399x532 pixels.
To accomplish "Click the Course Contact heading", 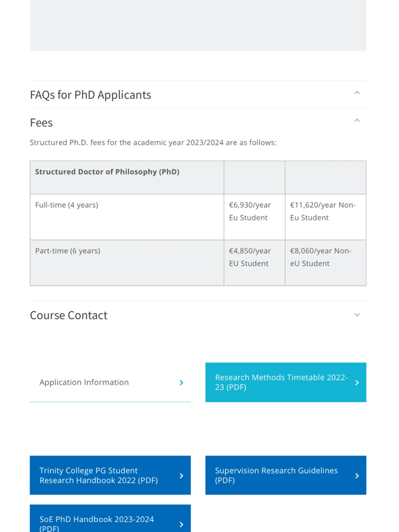I will click(69, 315).
